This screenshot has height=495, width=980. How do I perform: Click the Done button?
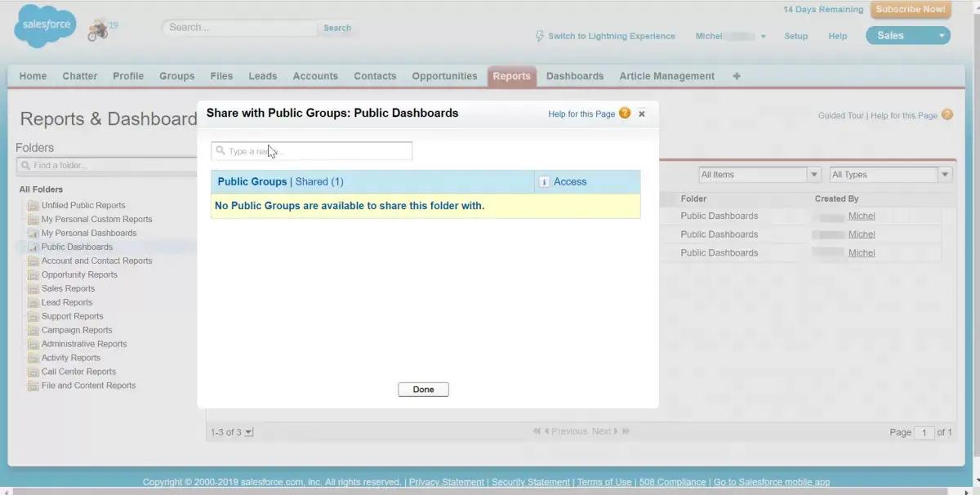tap(423, 390)
